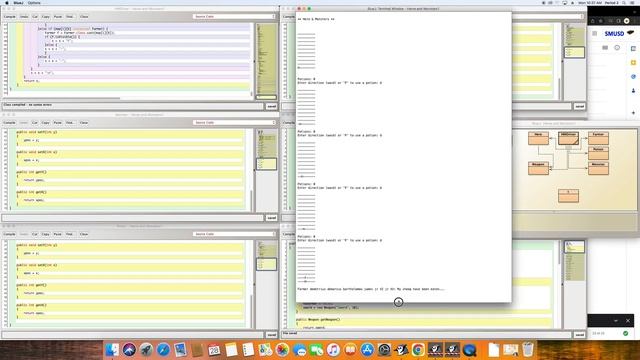This screenshot has height=360, width=640.
Task: Select the Monster class box in the diagram
Action: (x=598, y=168)
